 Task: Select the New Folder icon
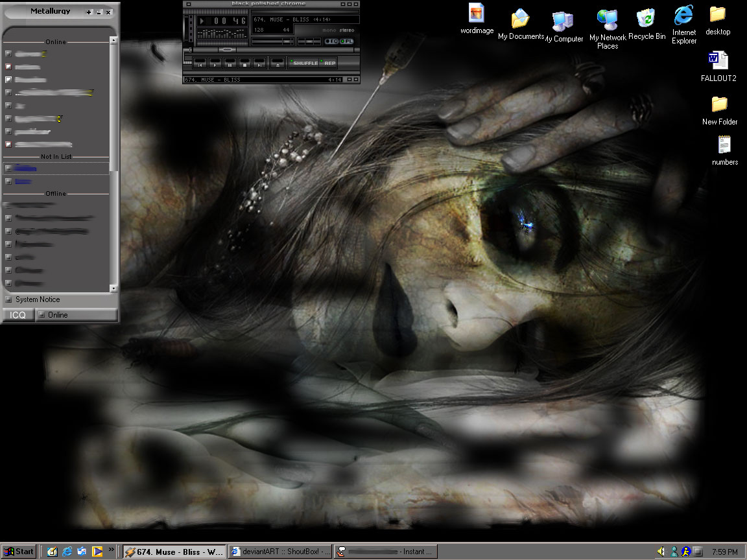pos(719,110)
